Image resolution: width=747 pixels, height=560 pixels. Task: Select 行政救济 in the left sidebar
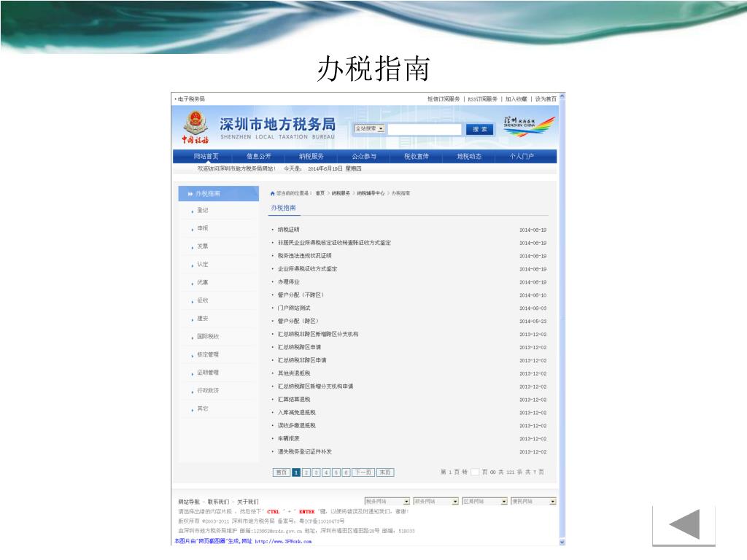(x=208, y=391)
